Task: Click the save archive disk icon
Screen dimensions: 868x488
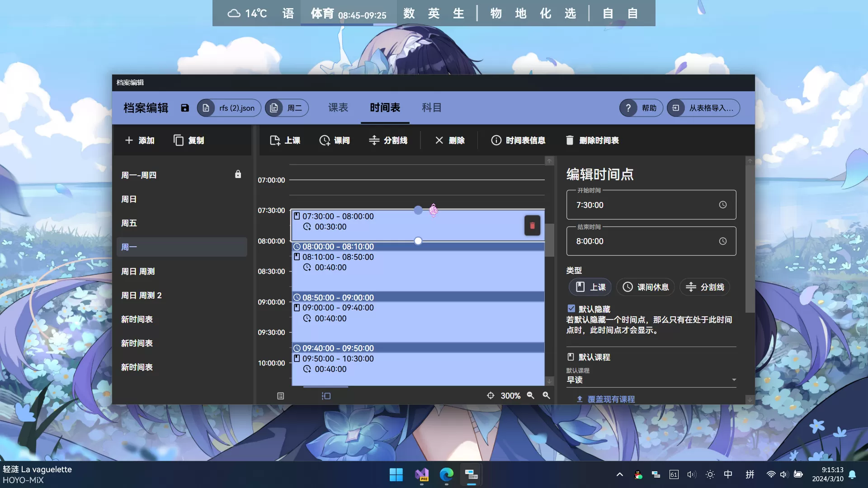Action: click(184, 108)
